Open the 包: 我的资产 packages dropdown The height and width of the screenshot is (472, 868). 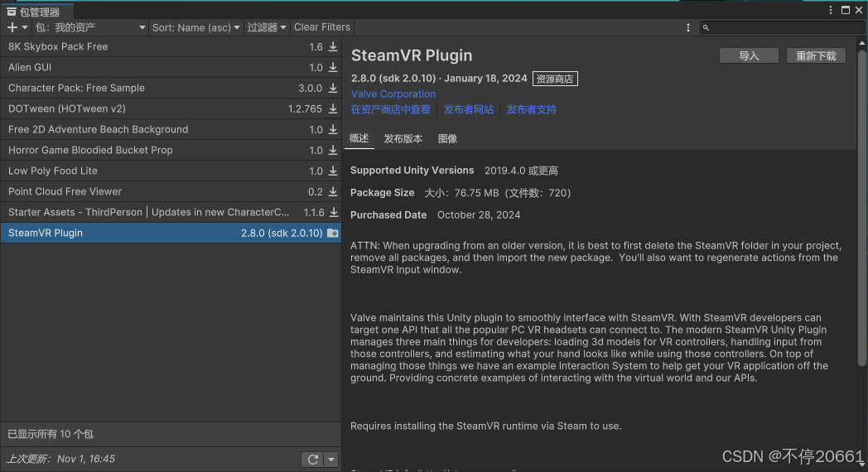pos(90,27)
